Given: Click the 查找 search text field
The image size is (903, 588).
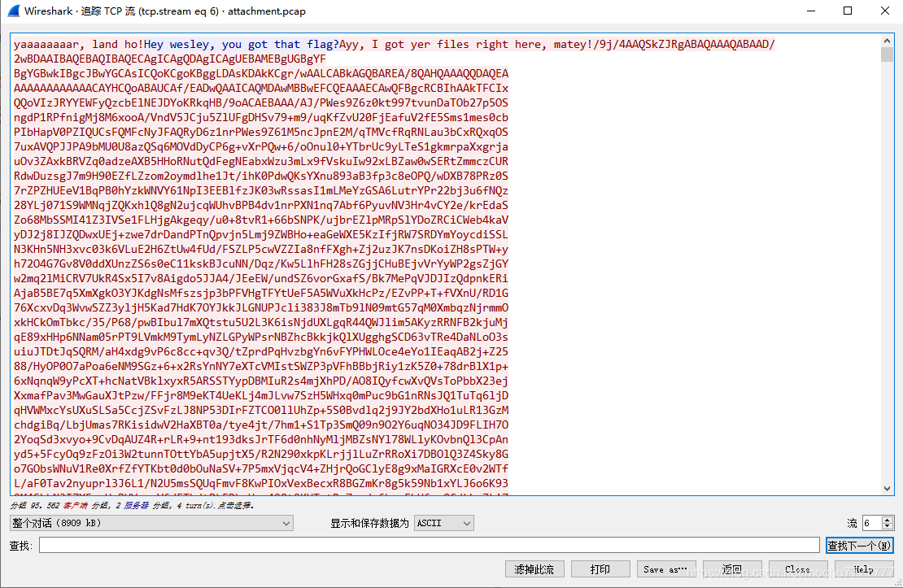Looking at the screenshot, I should pyautogui.click(x=429, y=545).
